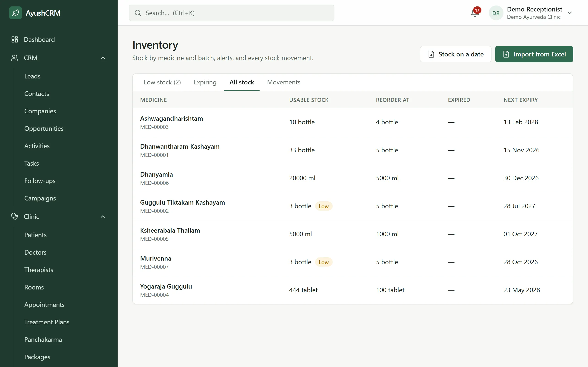Click the Clinic stethoscope icon

click(x=14, y=216)
